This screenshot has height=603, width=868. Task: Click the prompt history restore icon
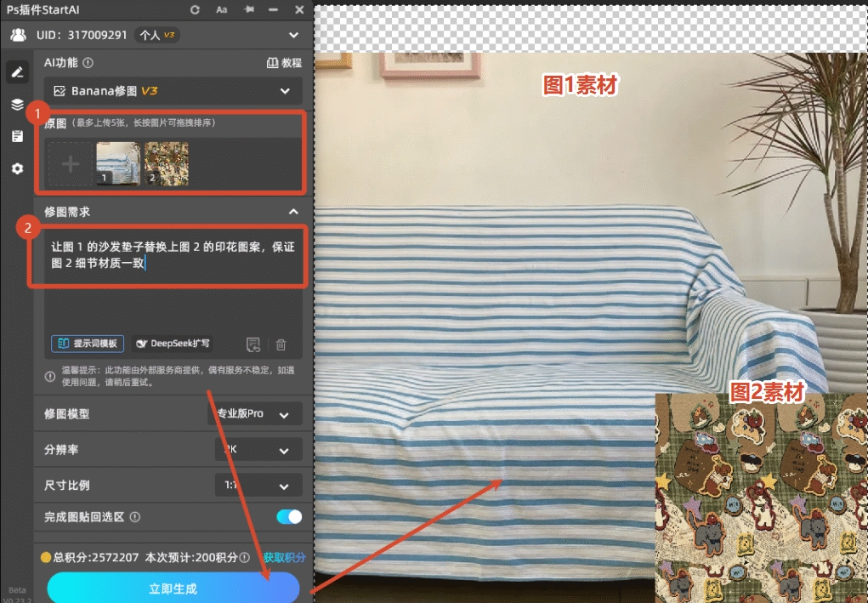(252, 344)
